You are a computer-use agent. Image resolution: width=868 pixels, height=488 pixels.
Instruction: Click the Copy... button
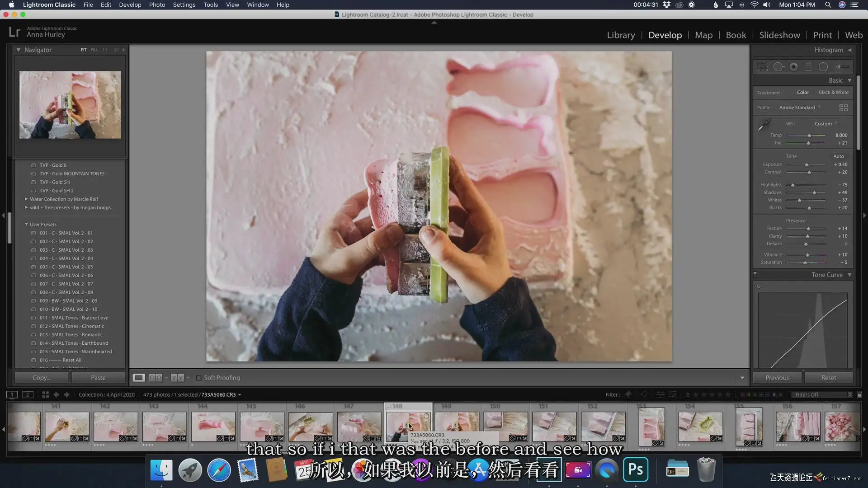pos(42,378)
